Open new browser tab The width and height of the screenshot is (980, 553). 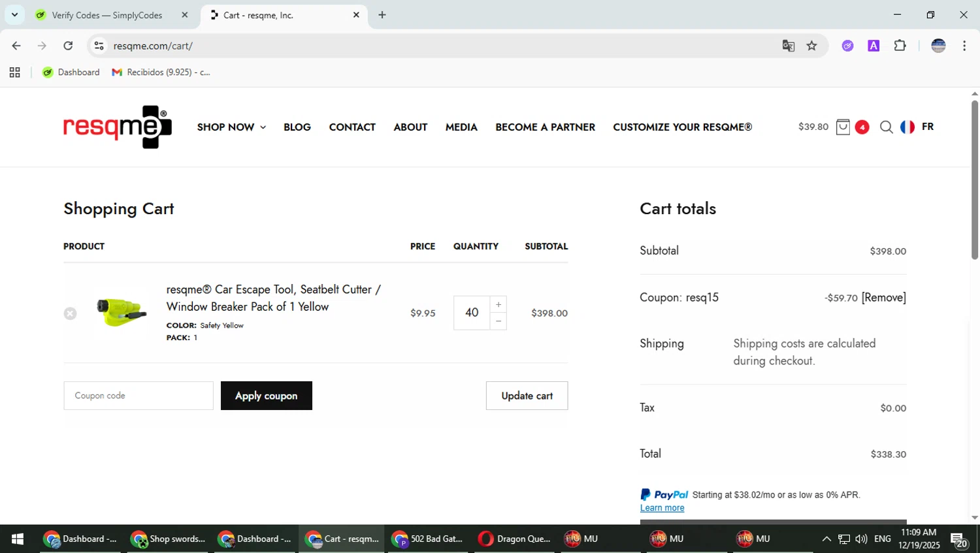(382, 15)
